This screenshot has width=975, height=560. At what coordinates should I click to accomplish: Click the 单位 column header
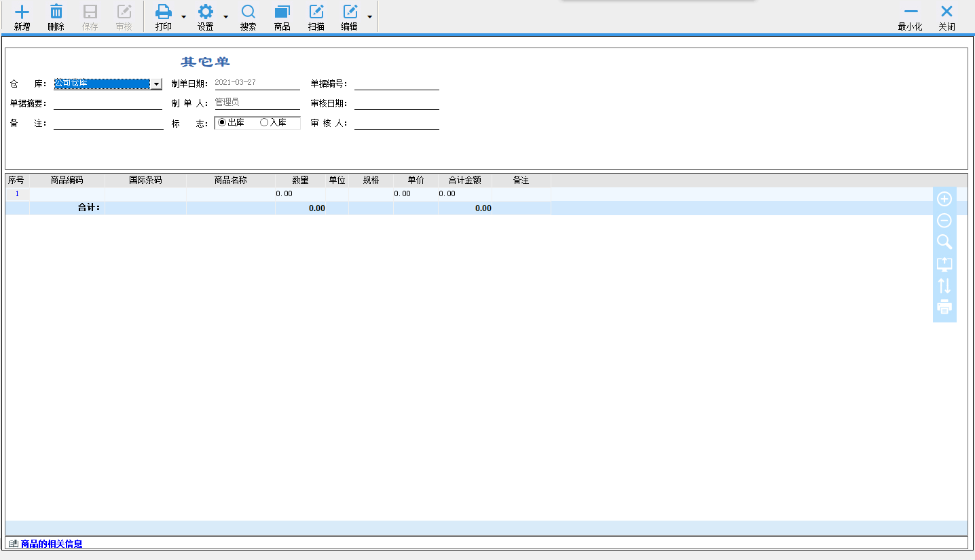(x=337, y=181)
